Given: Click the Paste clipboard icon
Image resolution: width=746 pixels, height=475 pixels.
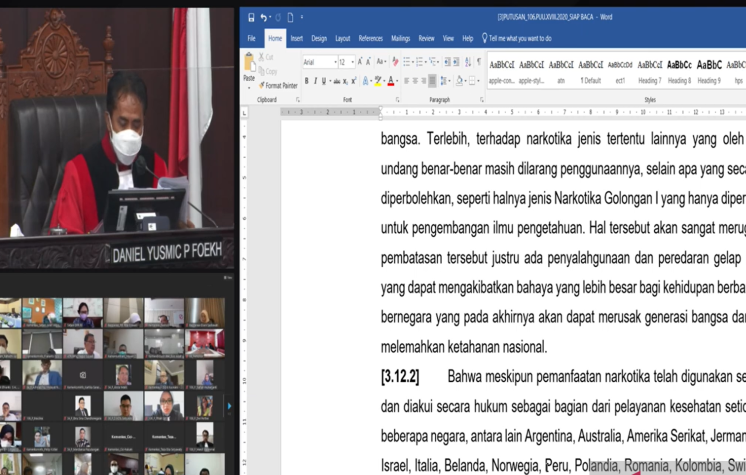Looking at the screenshot, I should (x=249, y=63).
